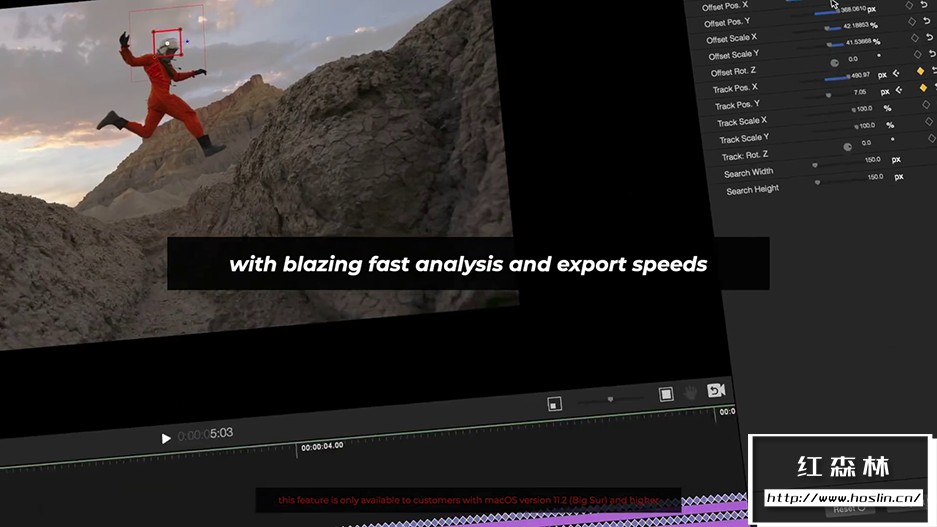Click the 'Offset Pos. Y' label
937x527 pixels.
point(727,23)
